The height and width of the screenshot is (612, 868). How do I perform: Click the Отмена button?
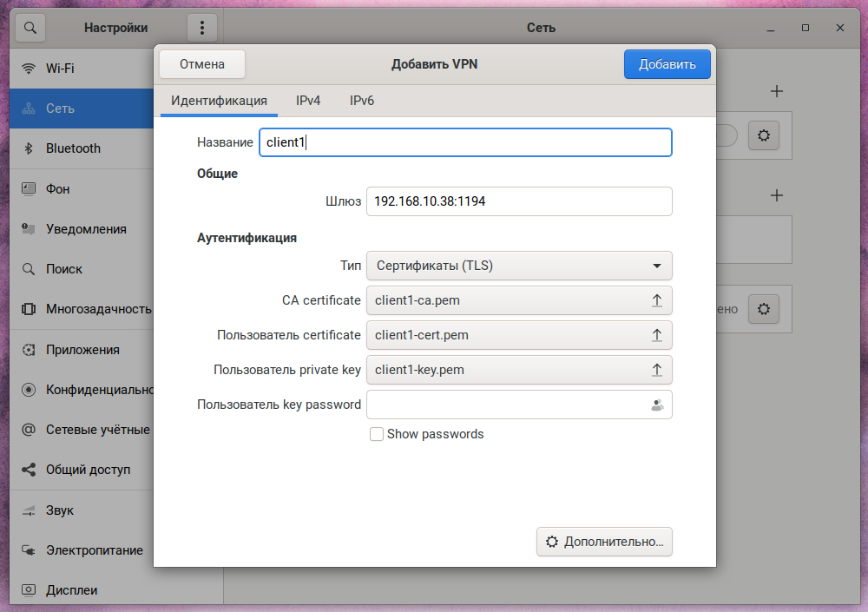click(202, 64)
